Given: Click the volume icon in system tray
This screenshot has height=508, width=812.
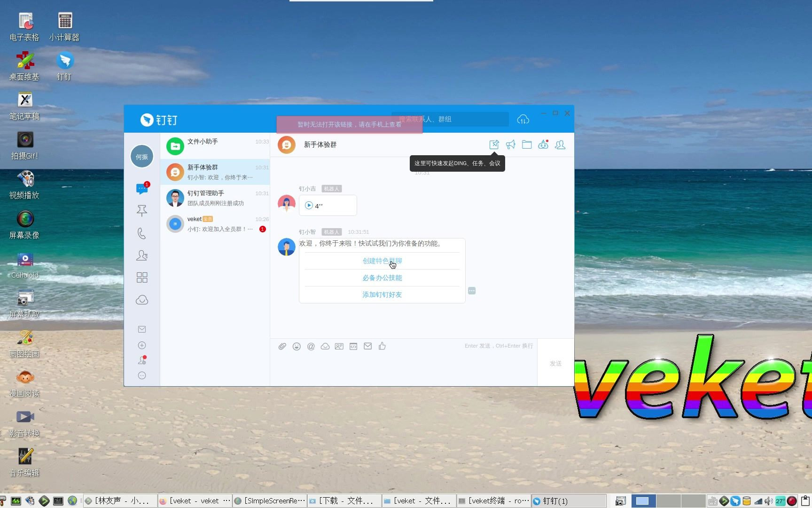Looking at the screenshot, I should click(768, 501).
